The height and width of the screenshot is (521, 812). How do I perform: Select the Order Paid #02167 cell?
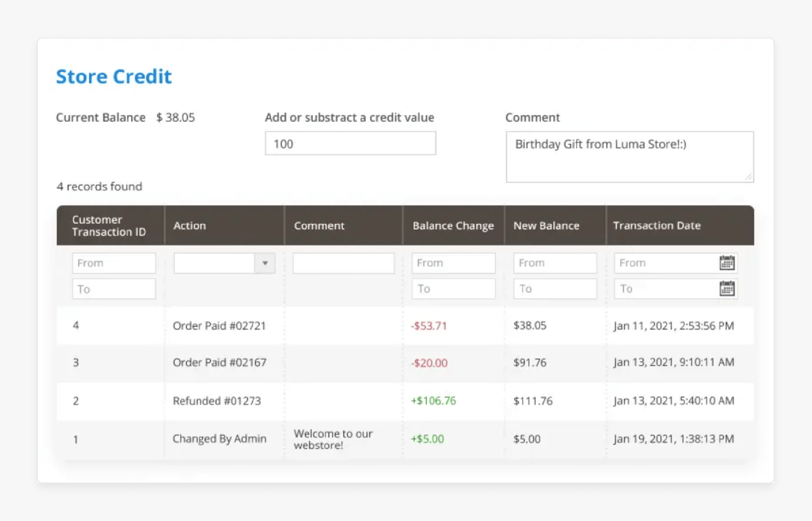tap(220, 362)
